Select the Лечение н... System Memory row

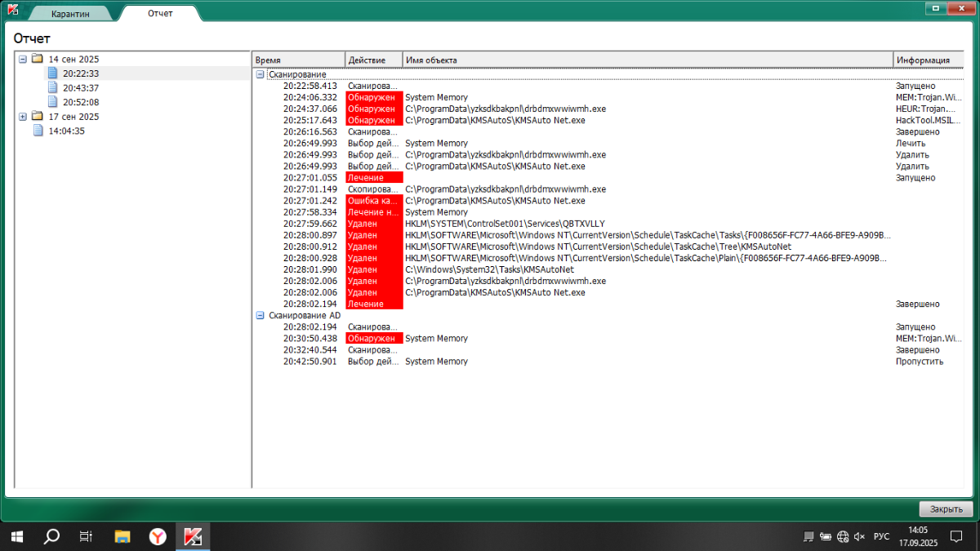[x=608, y=211]
